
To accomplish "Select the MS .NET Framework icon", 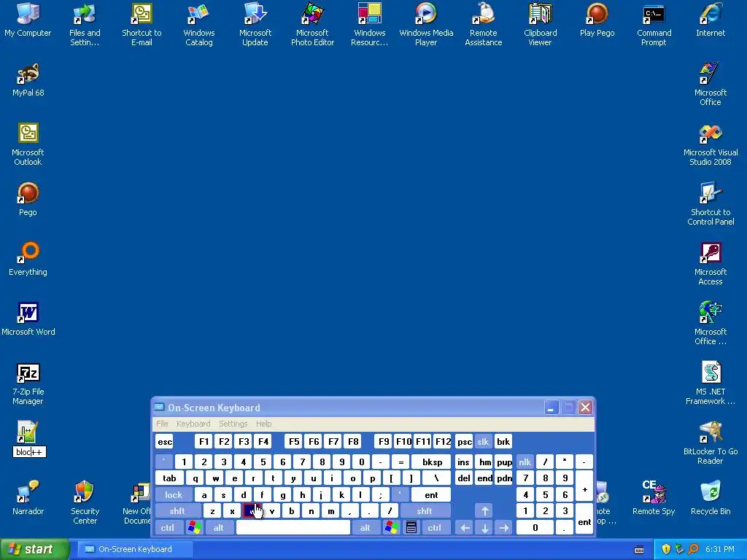I will pos(711,384).
